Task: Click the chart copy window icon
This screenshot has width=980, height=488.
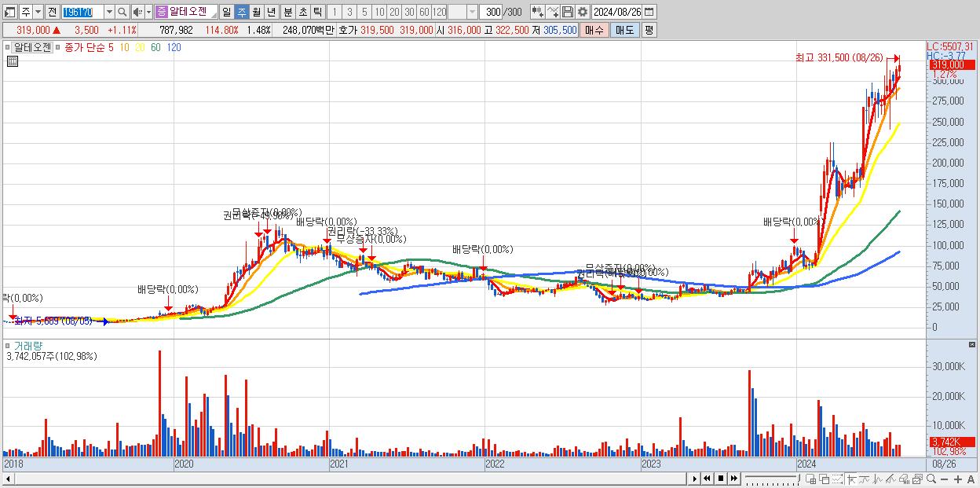Action: click(x=917, y=479)
